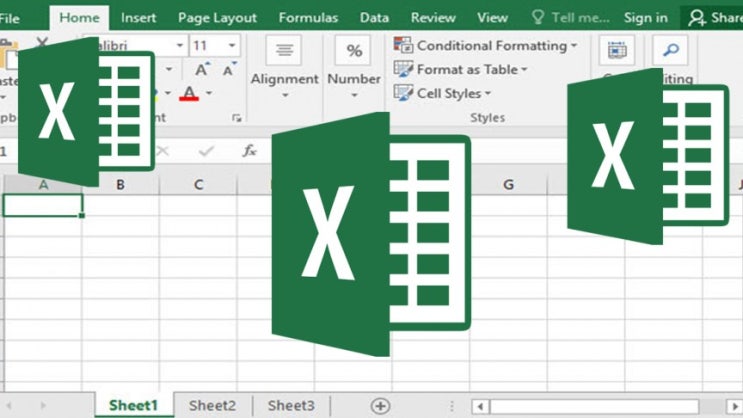743x418 pixels.
Task: Click the Cell Styles icon
Action: point(403,93)
